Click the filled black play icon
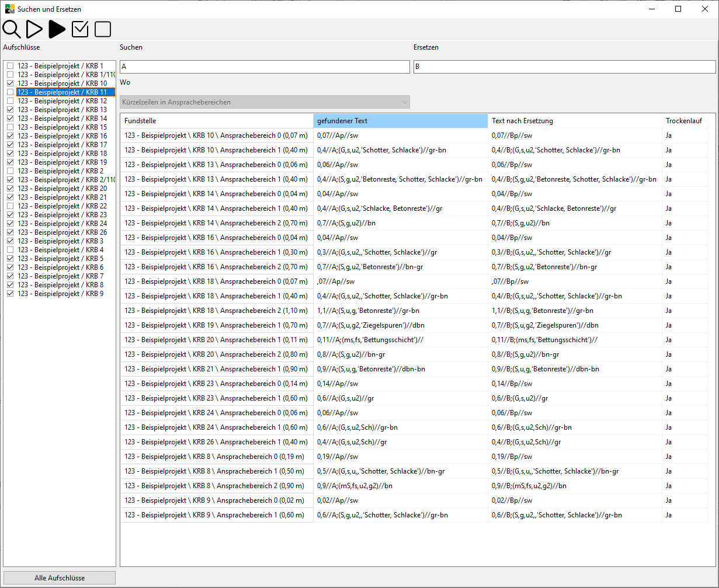Screen dimensions: 719x588 (x=57, y=29)
